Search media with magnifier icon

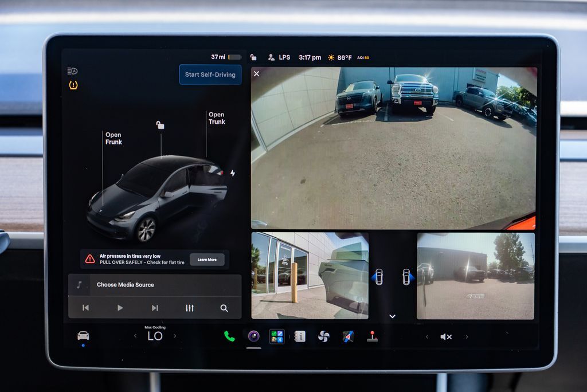click(x=224, y=308)
